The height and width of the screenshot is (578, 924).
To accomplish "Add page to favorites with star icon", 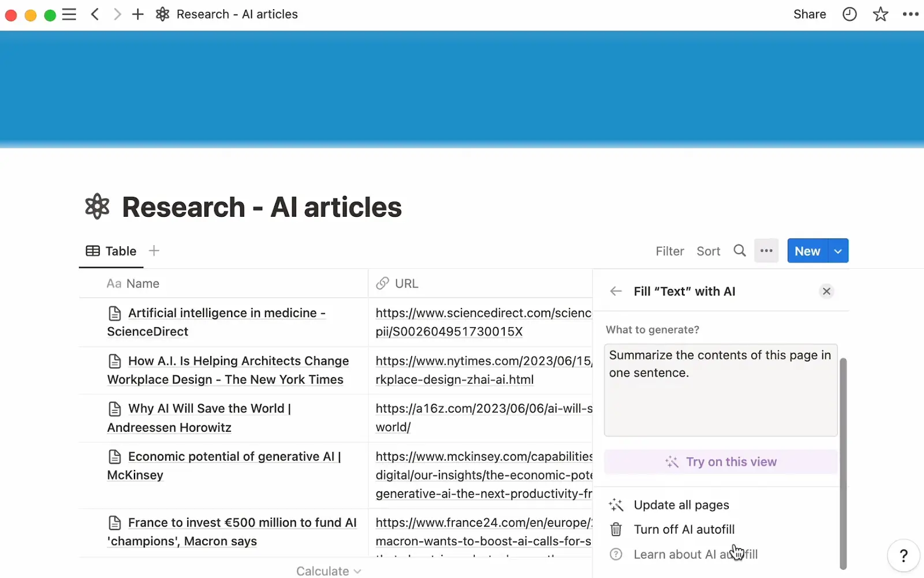I will click(880, 14).
